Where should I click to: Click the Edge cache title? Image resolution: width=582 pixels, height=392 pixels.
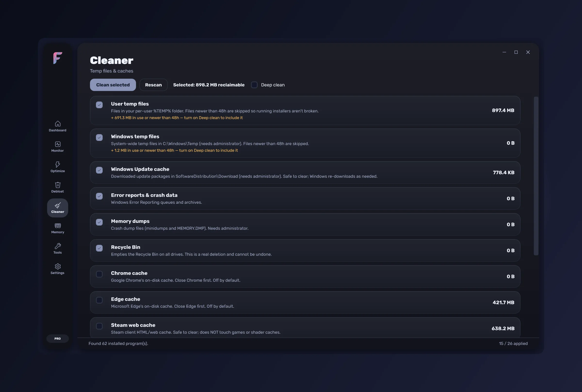tap(126, 299)
